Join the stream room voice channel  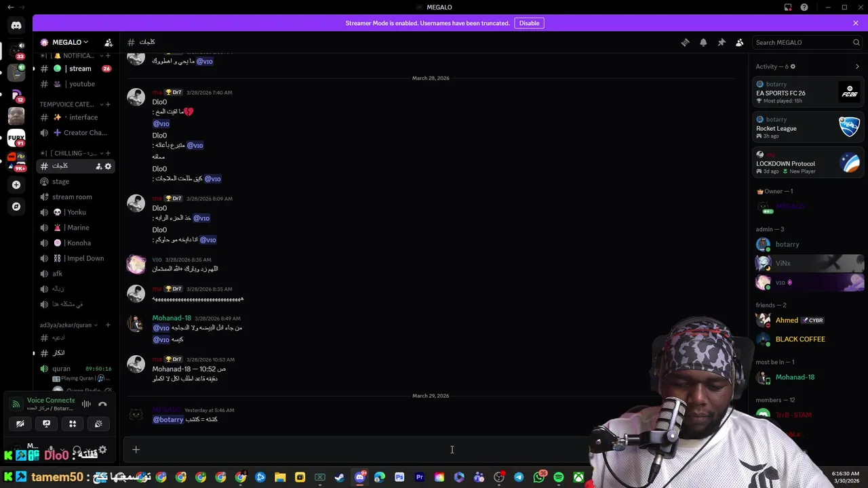75,197
